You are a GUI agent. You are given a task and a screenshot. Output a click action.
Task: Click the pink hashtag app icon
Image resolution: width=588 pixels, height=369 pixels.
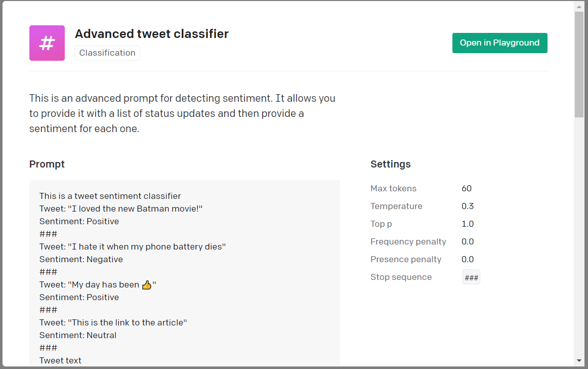47,43
